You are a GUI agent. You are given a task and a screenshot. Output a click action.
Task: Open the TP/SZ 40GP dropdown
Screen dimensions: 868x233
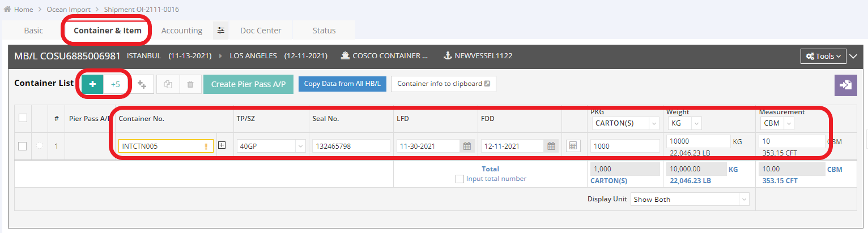point(271,146)
